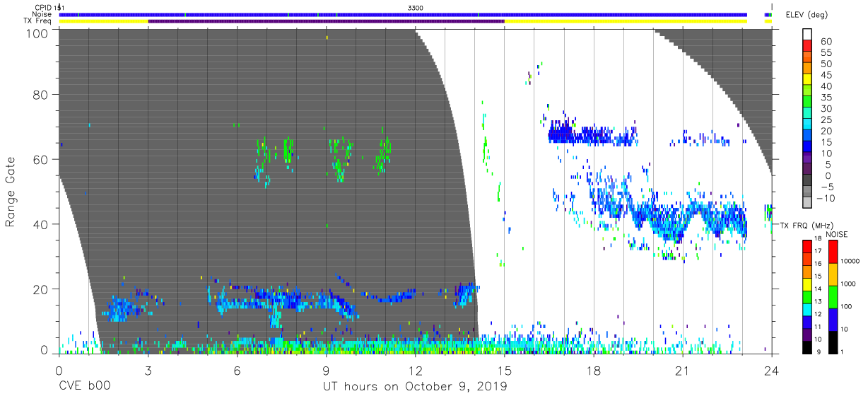This screenshot has width=868, height=401.
Task: Select the yellow band of the ELEV colorbar
Action: pyautogui.click(x=808, y=80)
